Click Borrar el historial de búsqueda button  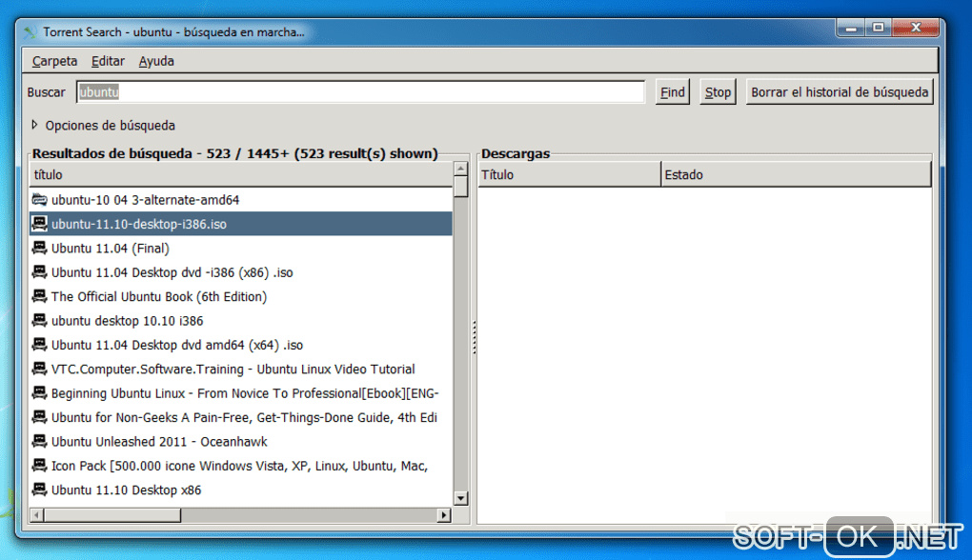click(840, 92)
